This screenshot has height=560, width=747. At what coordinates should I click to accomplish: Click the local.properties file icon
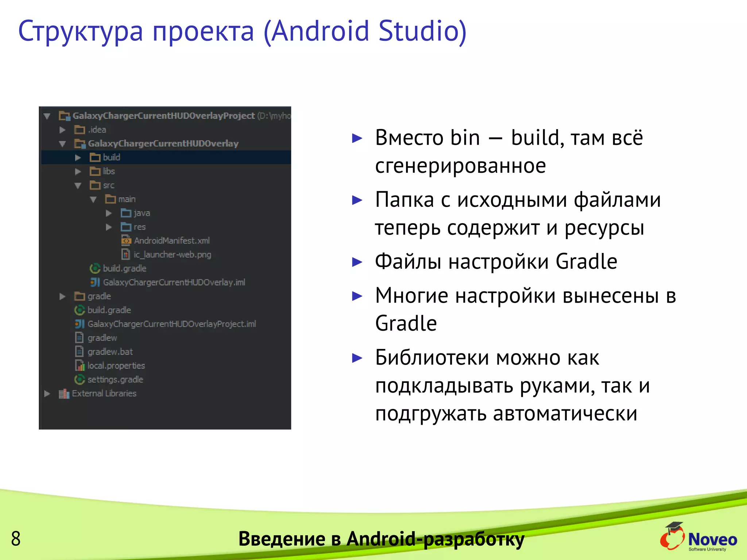coord(80,365)
